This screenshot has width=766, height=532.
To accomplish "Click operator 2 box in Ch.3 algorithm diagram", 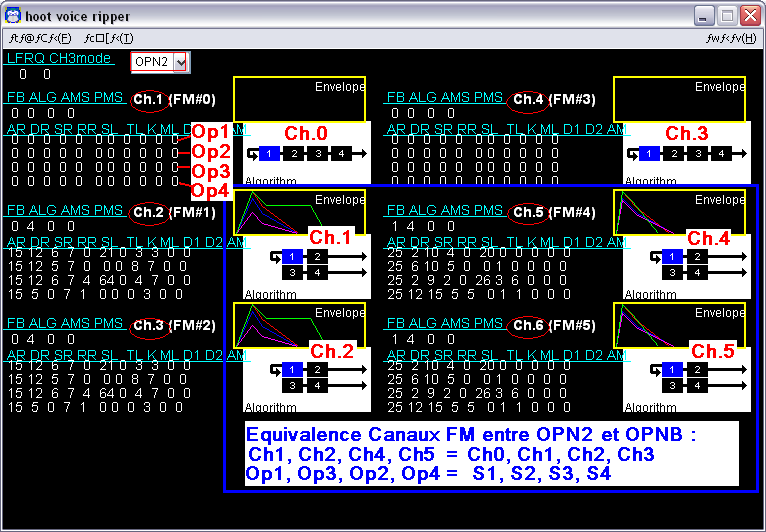I will coord(674,153).
